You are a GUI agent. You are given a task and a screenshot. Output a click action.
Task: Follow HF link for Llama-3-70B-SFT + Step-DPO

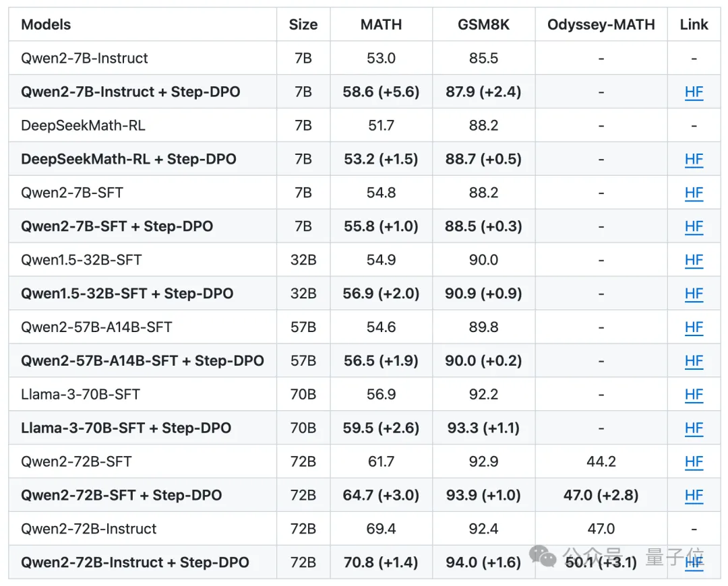click(x=694, y=428)
